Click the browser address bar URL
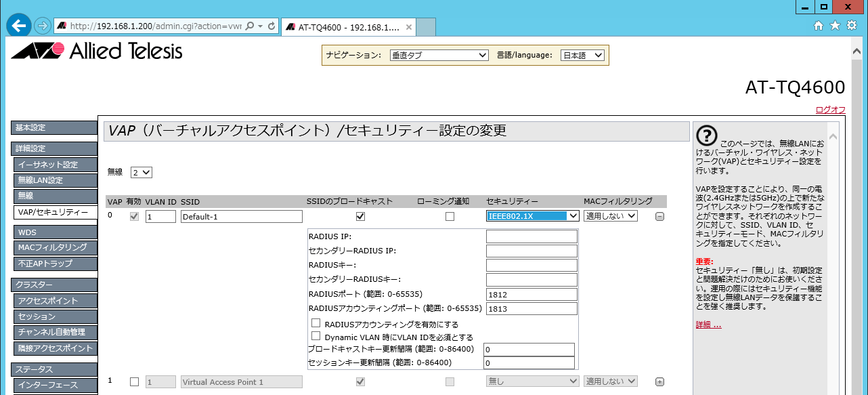The width and height of the screenshot is (868, 395). tap(156, 26)
